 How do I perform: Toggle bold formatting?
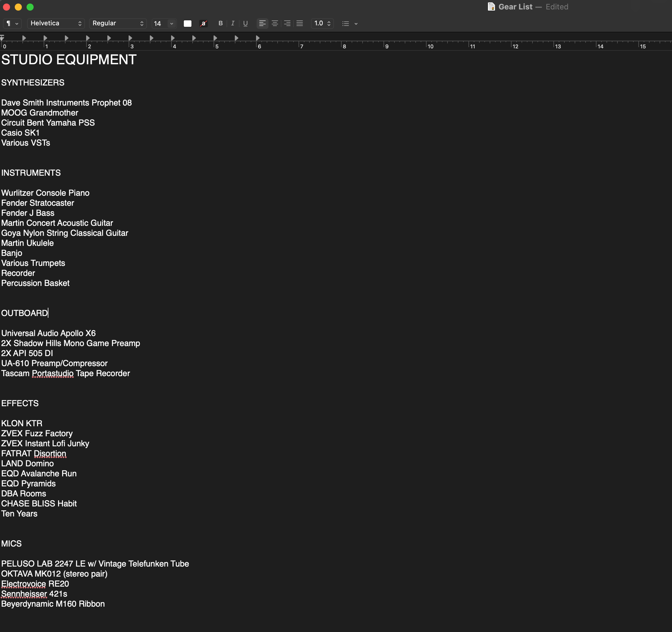[x=220, y=23]
